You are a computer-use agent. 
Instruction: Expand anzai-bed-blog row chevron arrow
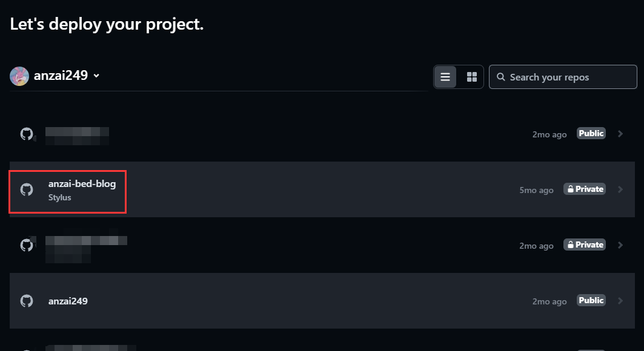[x=620, y=189]
